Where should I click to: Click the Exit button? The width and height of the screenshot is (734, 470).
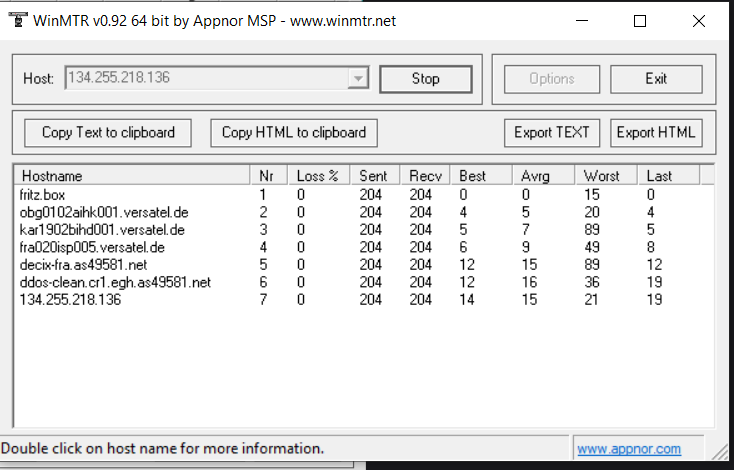click(x=656, y=79)
